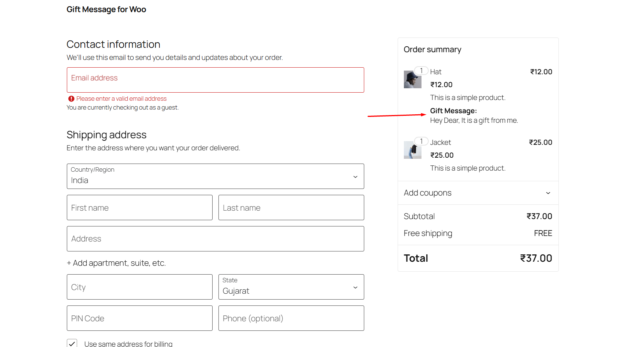The image size is (644, 347).
Task: Click the Country/Region chevron icon
Action: pyautogui.click(x=355, y=177)
